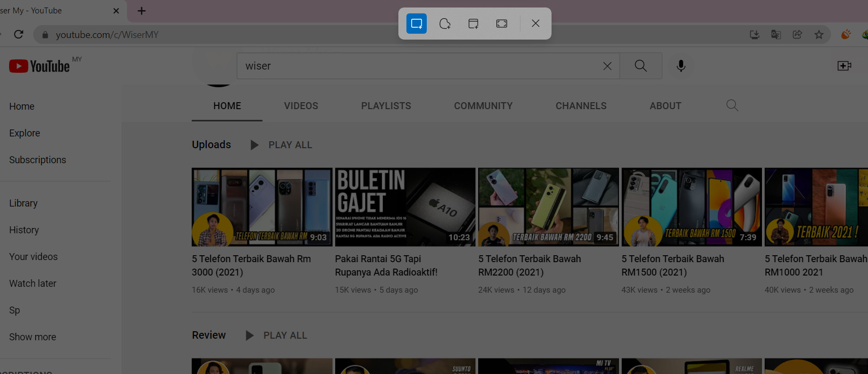This screenshot has width=868, height=374.
Task: Click the search input field containing wiser
Action: click(418, 66)
